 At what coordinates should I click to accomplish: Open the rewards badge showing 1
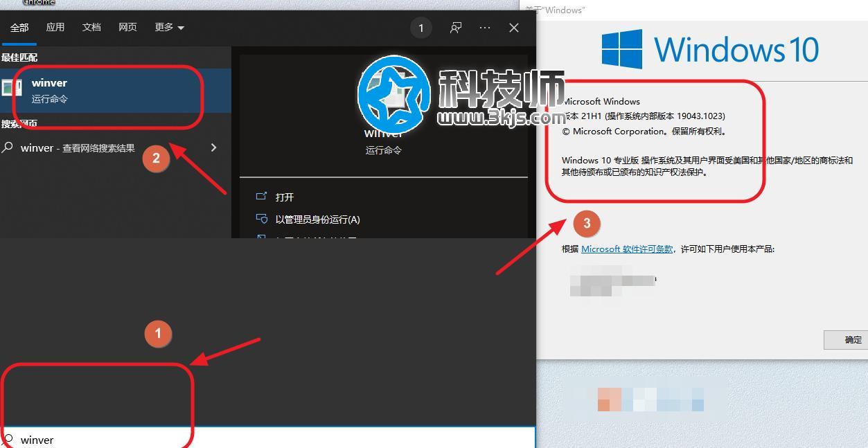pyautogui.click(x=421, y=28)
